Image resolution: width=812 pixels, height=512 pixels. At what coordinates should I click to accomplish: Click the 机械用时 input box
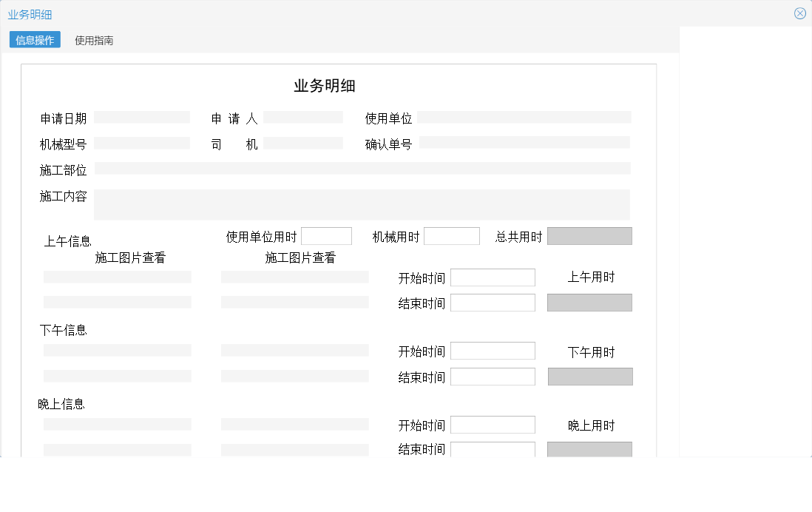pos(452,235)
